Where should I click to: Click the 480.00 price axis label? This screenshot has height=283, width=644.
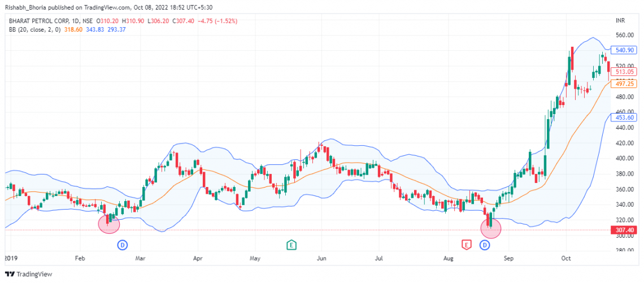click(625, 97)
